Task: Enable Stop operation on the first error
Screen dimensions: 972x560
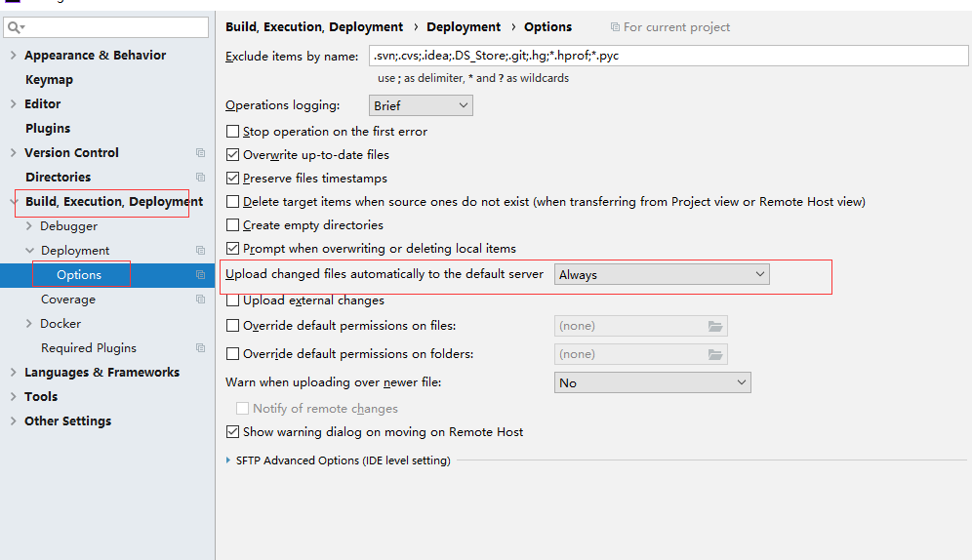Action: click(232, 132)
